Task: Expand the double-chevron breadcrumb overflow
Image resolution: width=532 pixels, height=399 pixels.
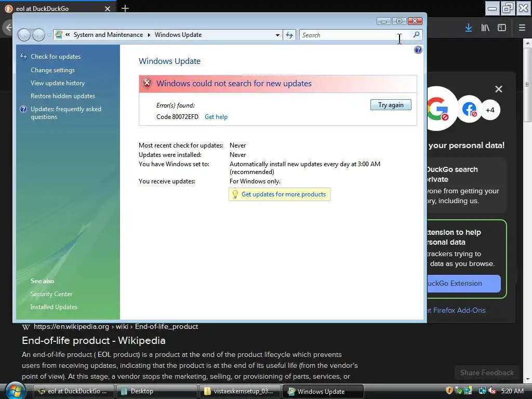Action: (68, 35)
